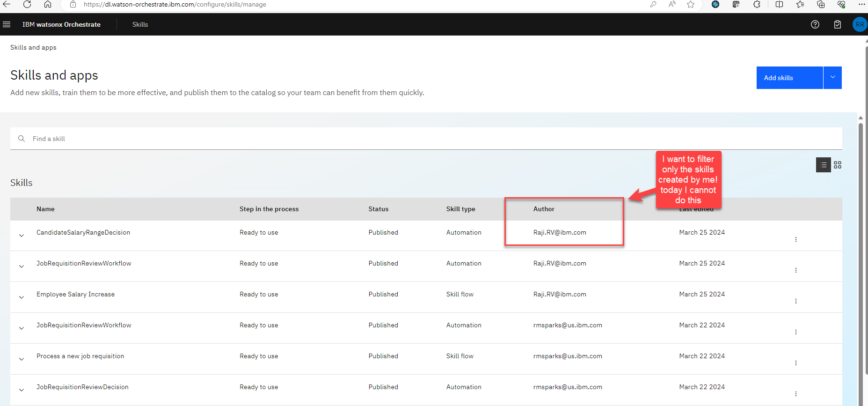The height and width of the screenshot is (406, 868).
Task: Open the clipboard tasks icon in header
Action: 838,24
